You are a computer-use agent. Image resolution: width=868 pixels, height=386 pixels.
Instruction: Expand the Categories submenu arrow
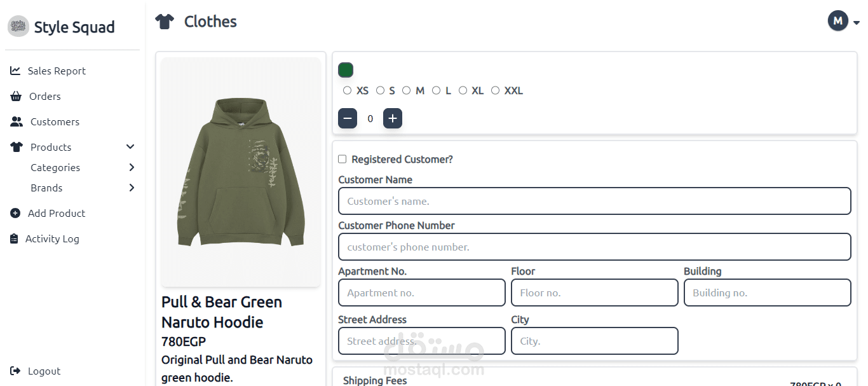(x=132, y=167)
